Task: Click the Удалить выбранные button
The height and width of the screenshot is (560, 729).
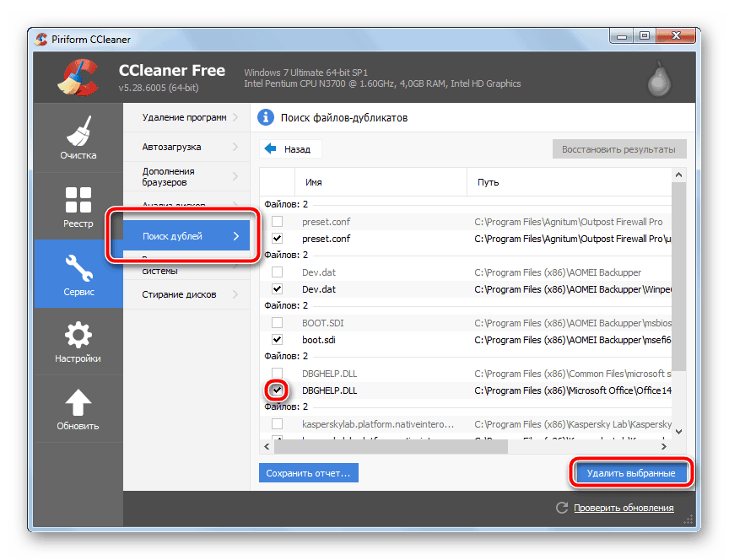Action: pos(631,473)
